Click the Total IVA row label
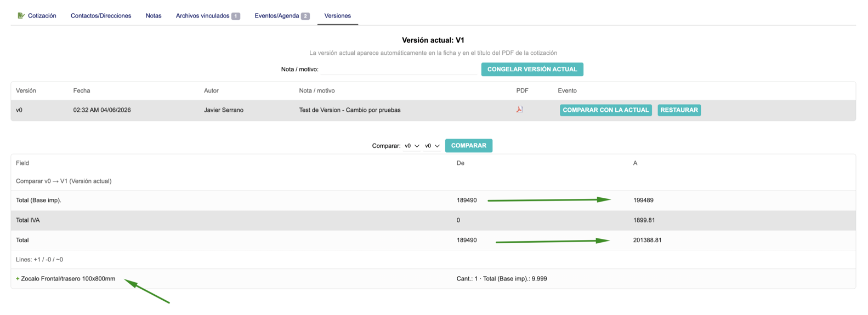This screenshot has height=315, width=868. (28, 220)
